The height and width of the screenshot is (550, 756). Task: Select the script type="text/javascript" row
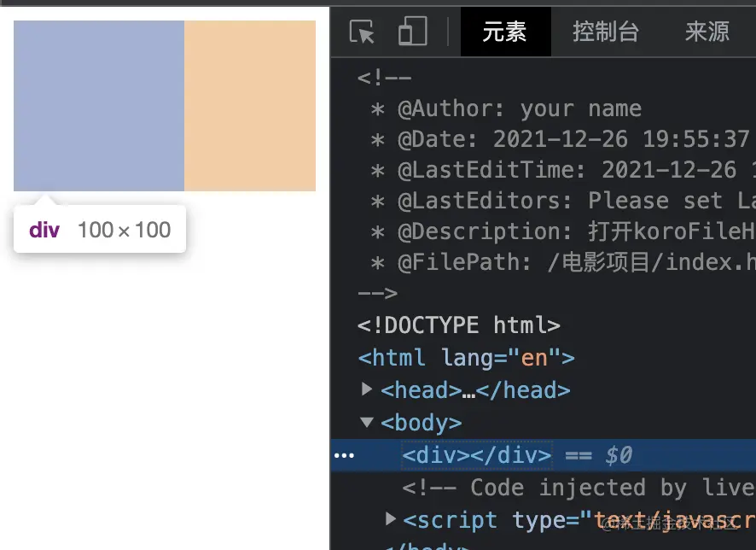pyautogui.click(x=579, y=520)
